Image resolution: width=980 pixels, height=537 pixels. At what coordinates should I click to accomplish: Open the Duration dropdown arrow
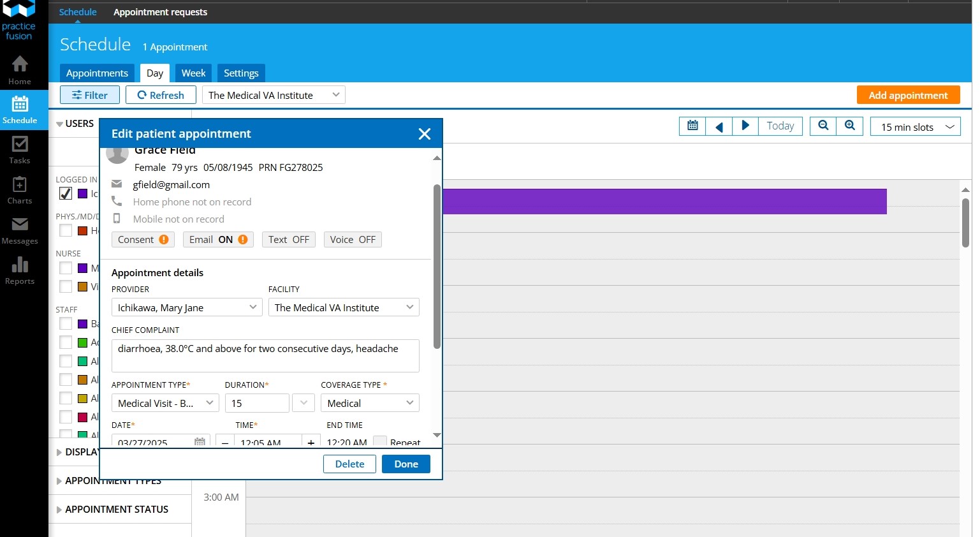tap(304, 403)
